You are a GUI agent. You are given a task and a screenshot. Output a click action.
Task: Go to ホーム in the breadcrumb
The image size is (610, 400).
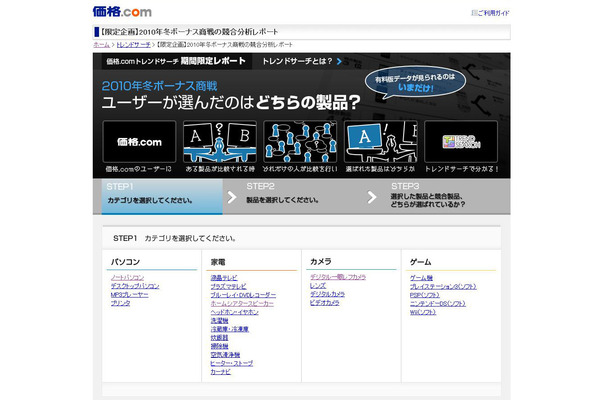(x=101, y=45)
